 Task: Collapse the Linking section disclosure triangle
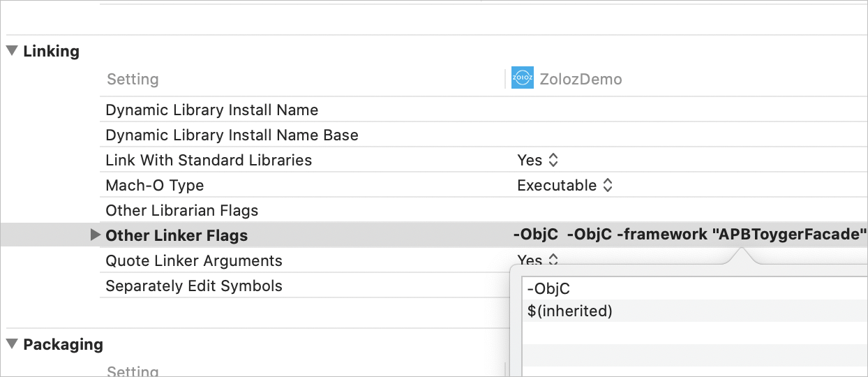pos(13,51)
